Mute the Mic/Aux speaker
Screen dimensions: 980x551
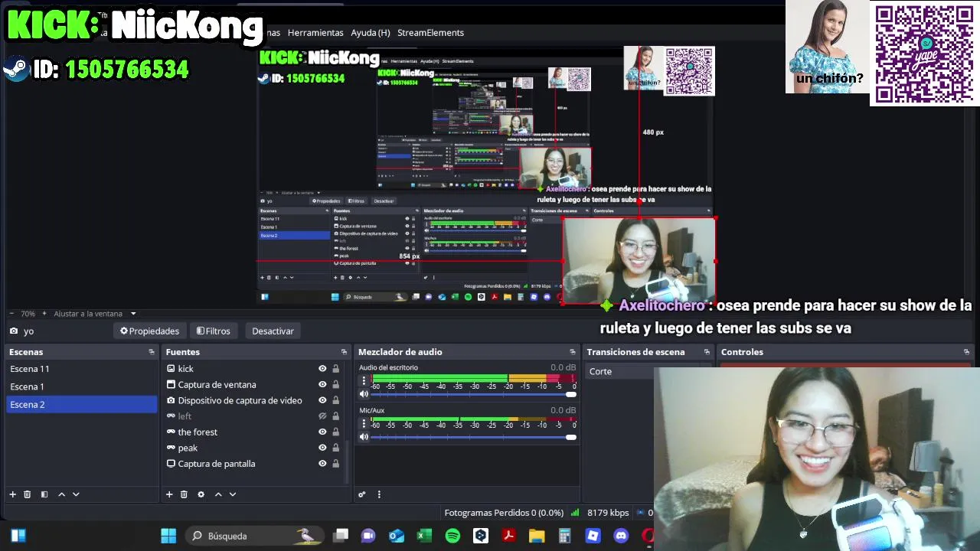[364, 438]
